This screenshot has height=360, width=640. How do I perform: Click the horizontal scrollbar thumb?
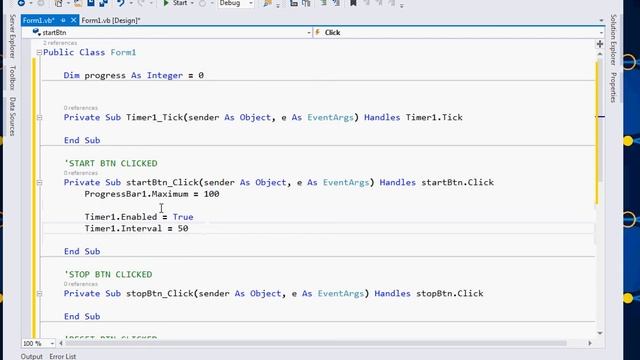[x=316, y=344]
